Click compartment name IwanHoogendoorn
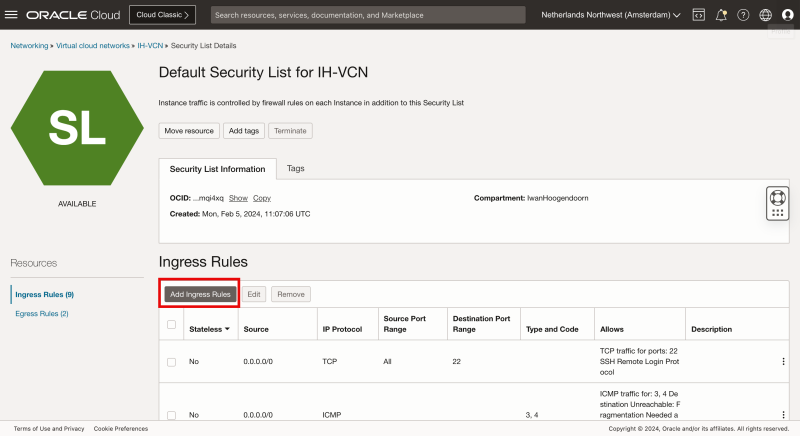Viewport: 800px width, 436px height. click(558, 198)
